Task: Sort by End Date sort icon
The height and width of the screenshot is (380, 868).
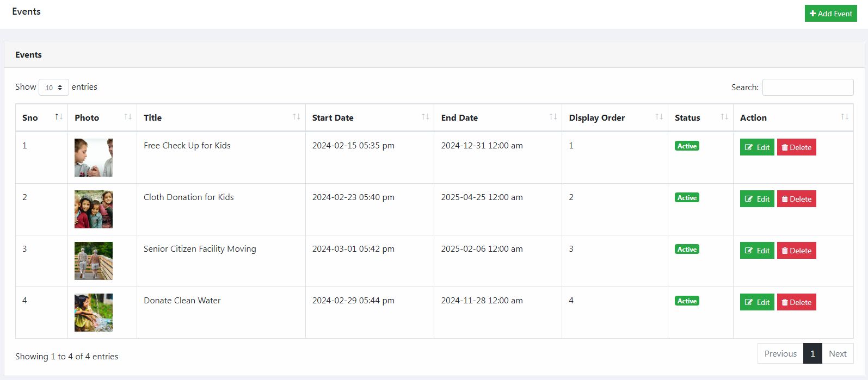Action: pyautogui.click(x=553, y=117)
